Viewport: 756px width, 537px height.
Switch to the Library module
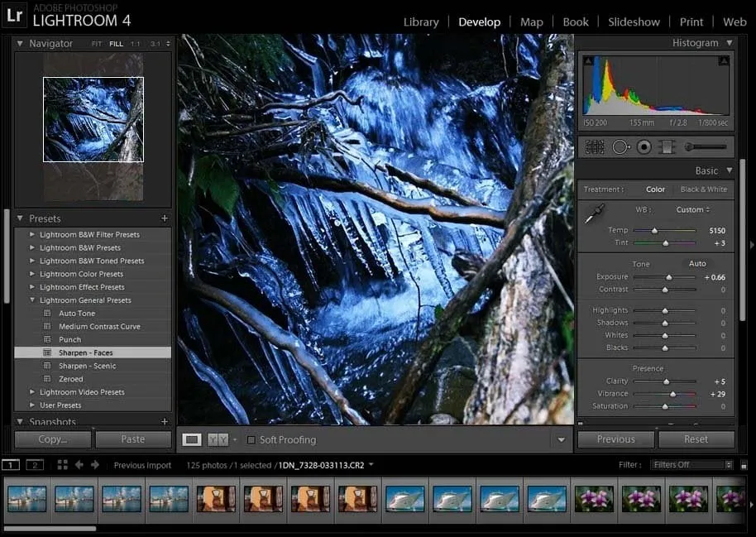click(421, 22)
